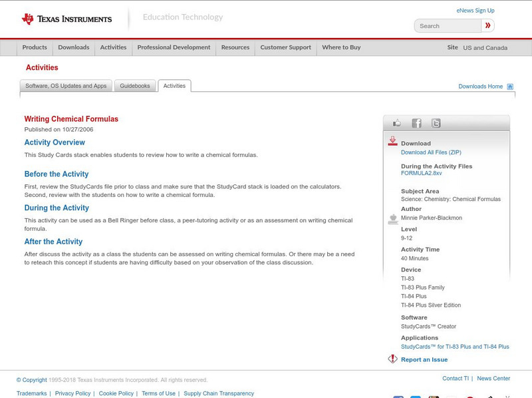Share activity via the Facebook icon
Screen dimensions: 532x398
(416, 122)
